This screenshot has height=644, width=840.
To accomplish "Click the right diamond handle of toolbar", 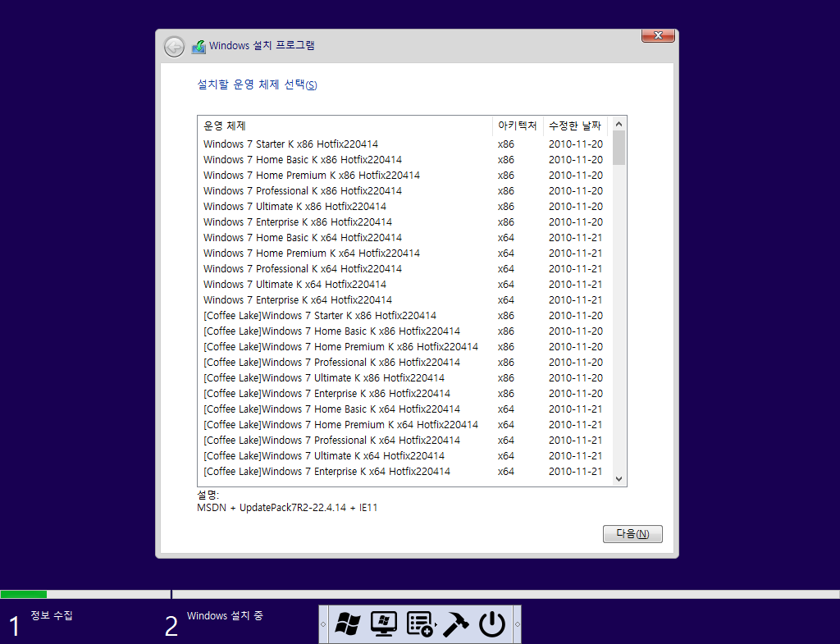I will pos(517,624).
